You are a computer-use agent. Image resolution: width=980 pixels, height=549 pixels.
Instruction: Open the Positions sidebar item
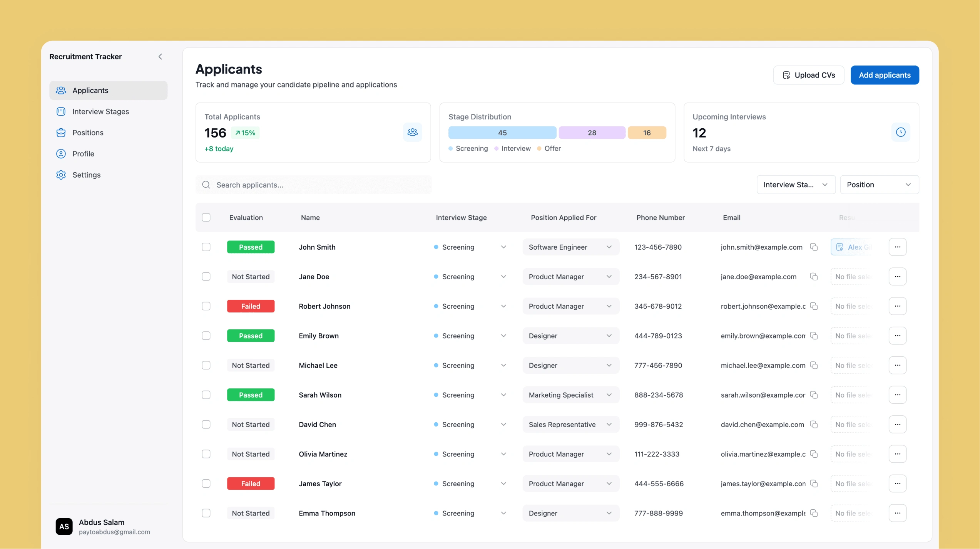88,133
